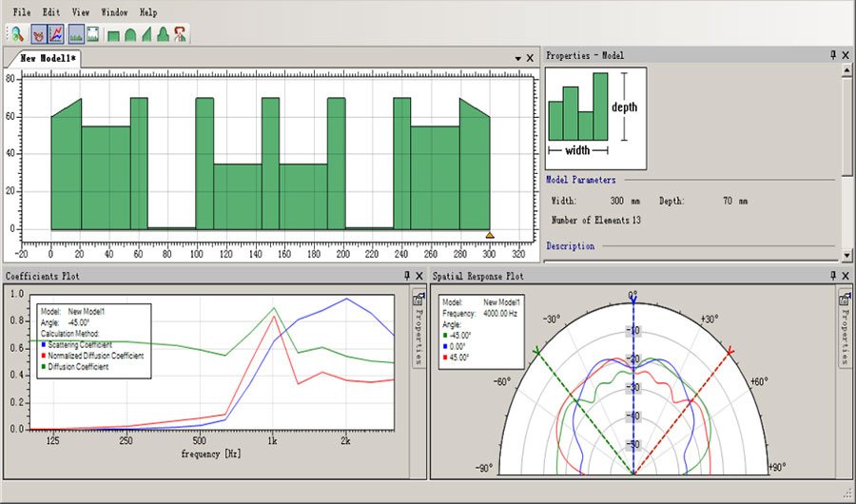Toggle the coefficients line chart toolbar button
Image resolution: width=856 pixels, height=504 pixels.
coord(56,34)
